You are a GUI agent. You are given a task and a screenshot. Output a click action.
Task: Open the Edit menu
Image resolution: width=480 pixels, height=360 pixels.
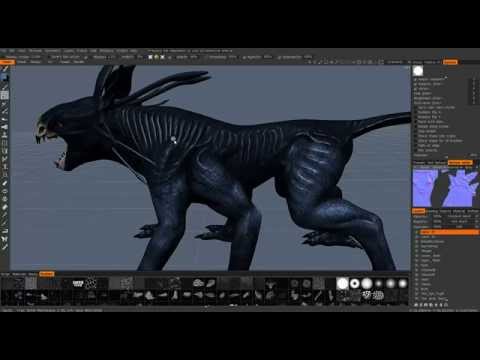[x=12, y=51]
